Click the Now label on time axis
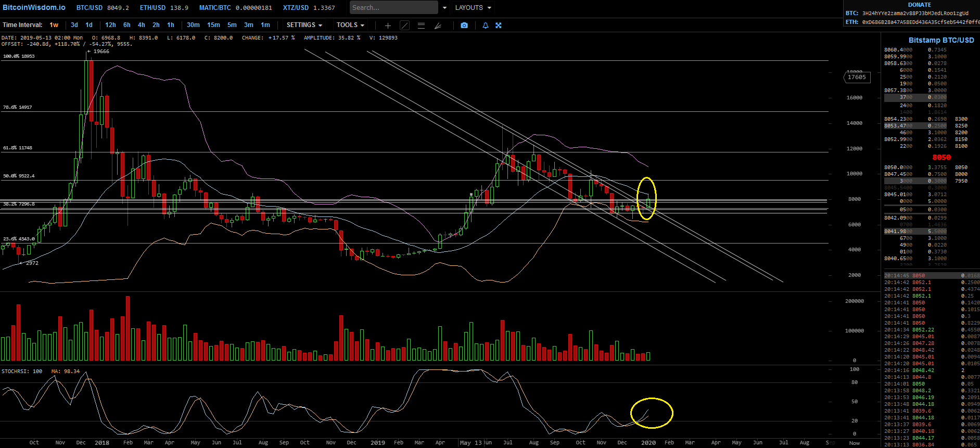 click(x=855, y=443)
